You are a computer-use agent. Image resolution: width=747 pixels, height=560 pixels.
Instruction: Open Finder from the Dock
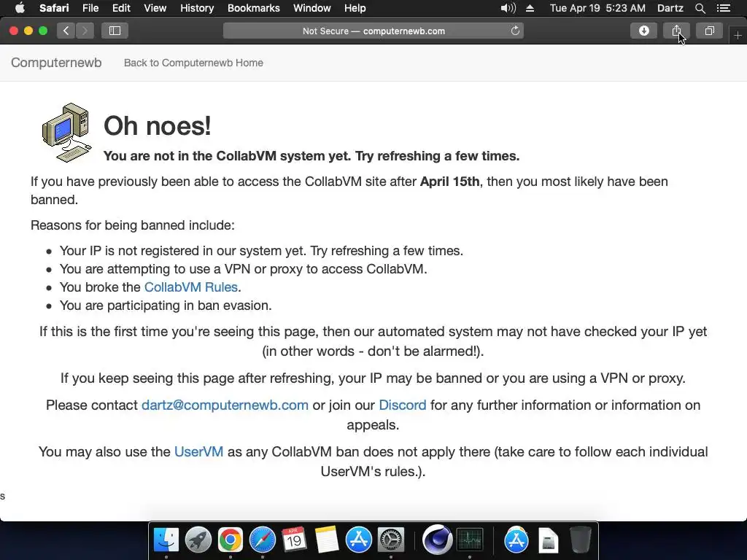166,540
